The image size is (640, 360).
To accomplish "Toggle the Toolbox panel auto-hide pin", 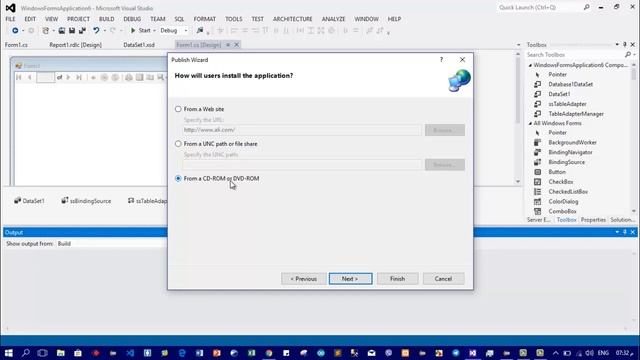I will tap(624, 44).
